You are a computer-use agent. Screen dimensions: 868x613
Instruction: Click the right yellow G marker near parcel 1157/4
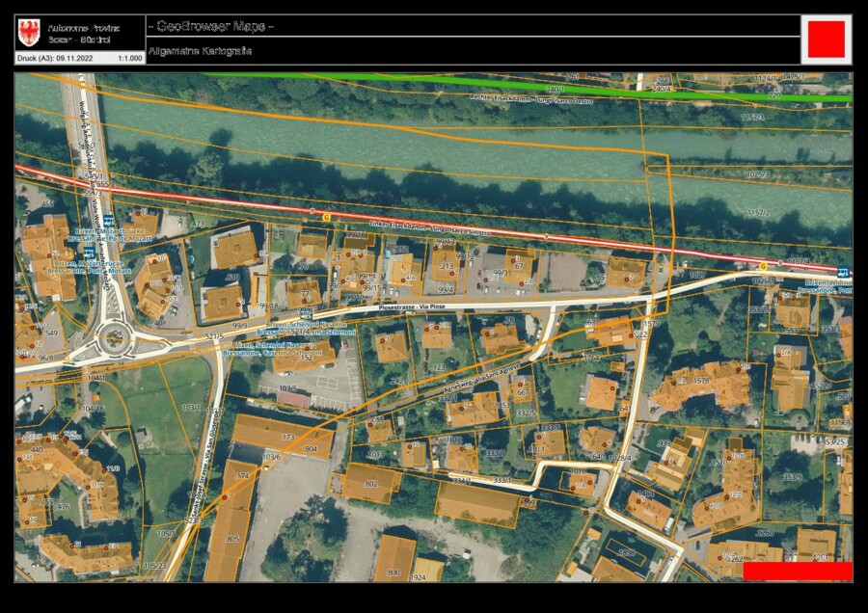(764, 265)
